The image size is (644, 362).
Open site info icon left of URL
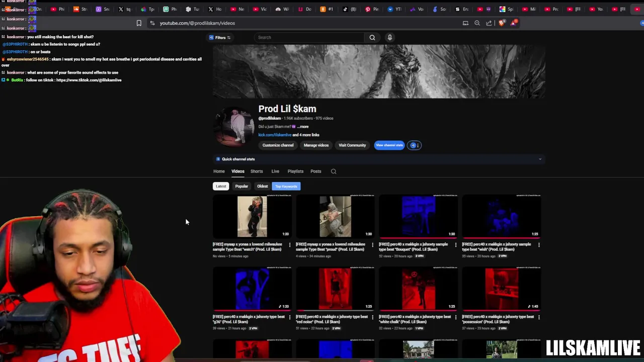(152, 23)
